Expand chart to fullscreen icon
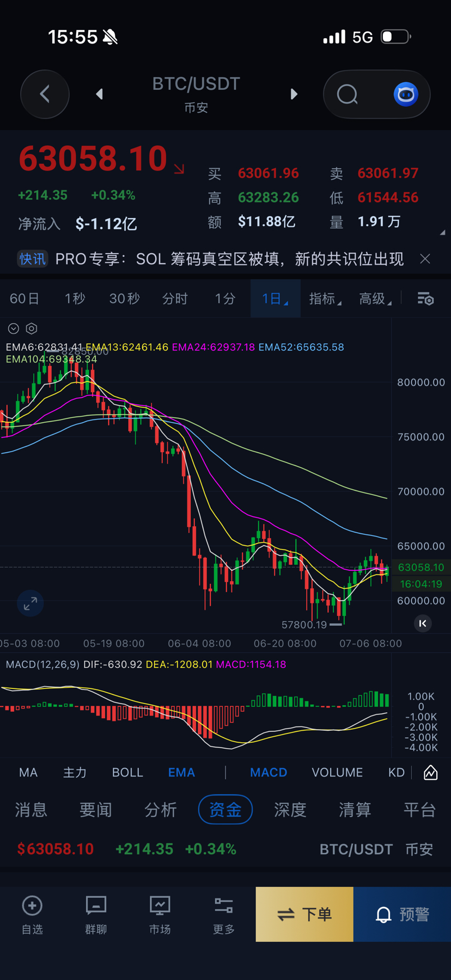 31,603
